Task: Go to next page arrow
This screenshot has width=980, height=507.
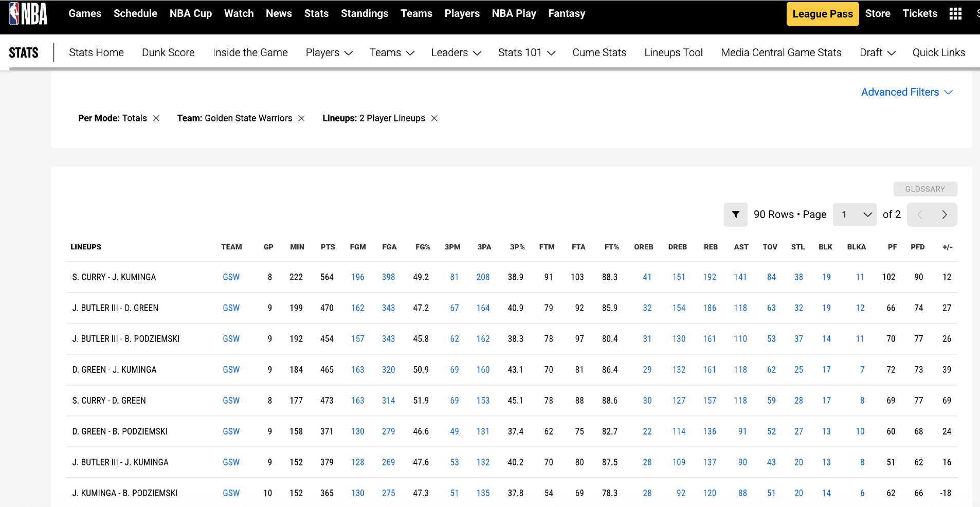Action: (945, 214)
